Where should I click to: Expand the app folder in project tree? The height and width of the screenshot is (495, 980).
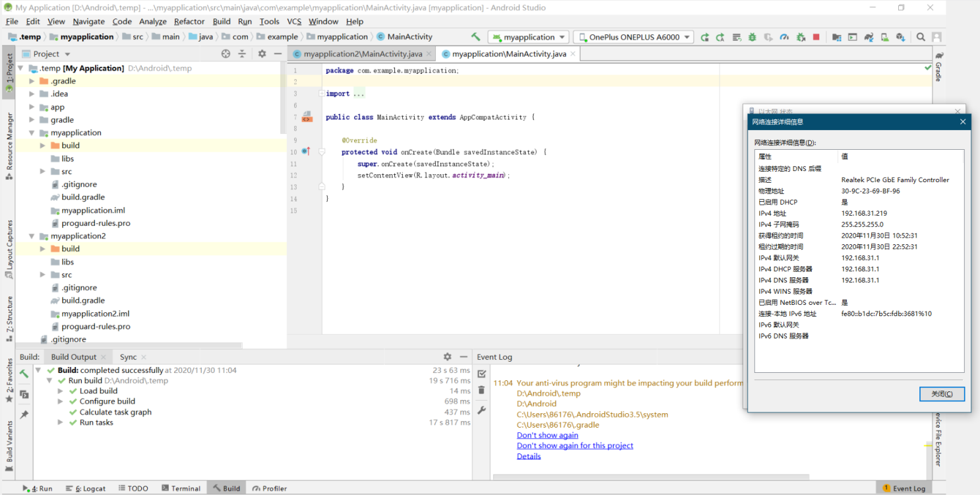32,107
